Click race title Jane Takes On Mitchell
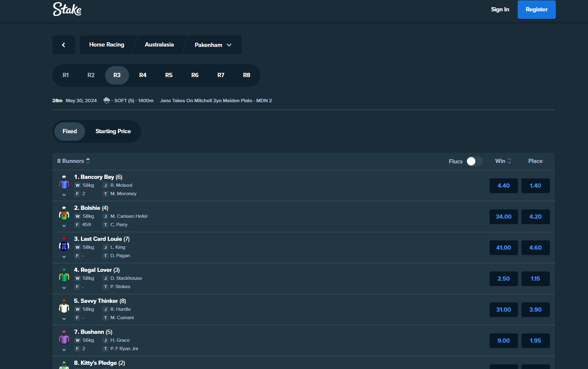 coord(216,101)
